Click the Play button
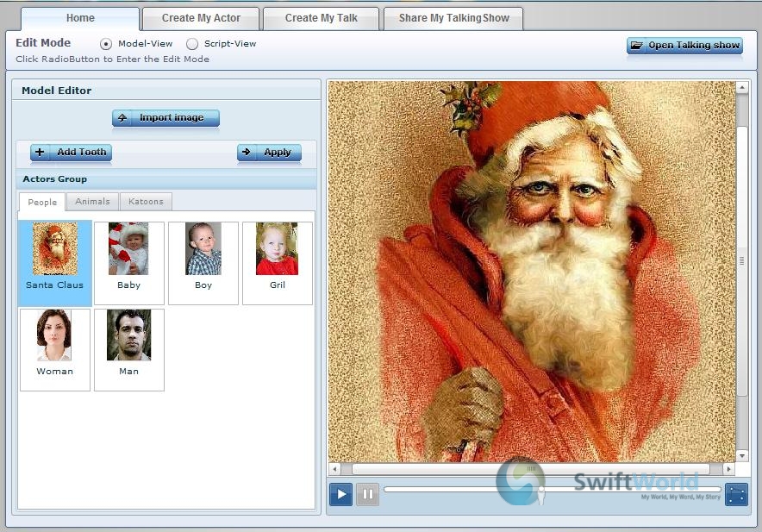The image size is (762, 532). [340, 494]
